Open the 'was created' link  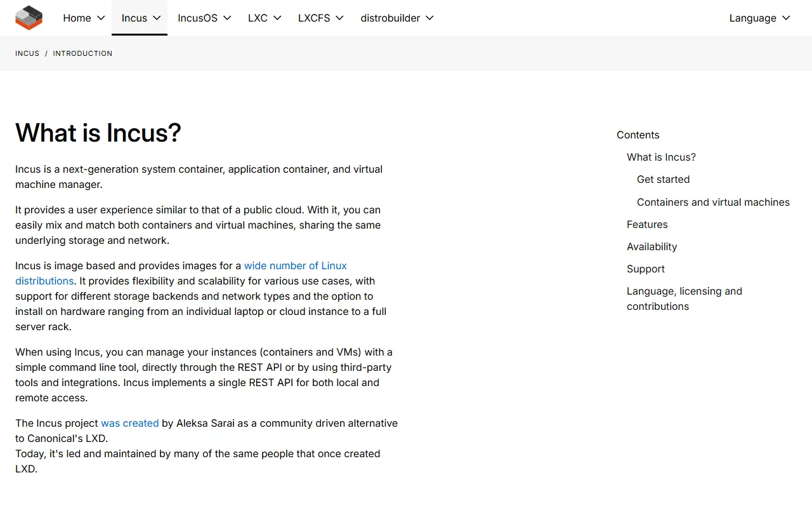pos(130,423)
